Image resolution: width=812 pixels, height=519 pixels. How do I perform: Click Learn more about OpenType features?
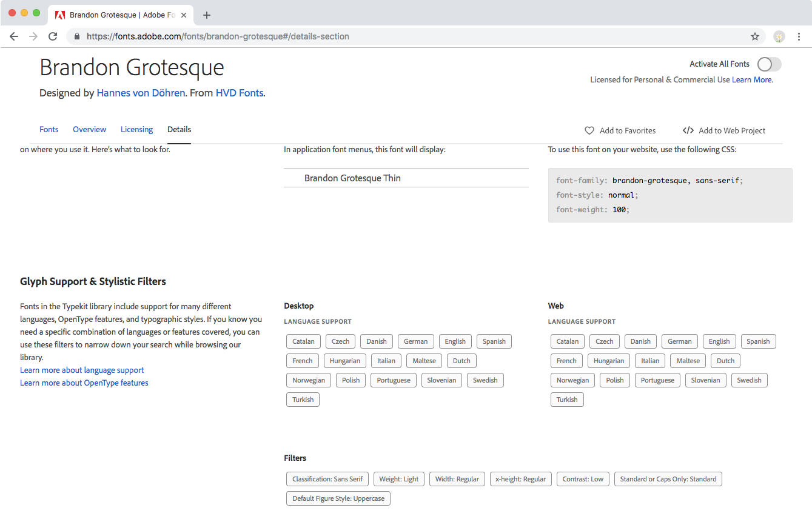pyautogui.click(x=84, y=383)
